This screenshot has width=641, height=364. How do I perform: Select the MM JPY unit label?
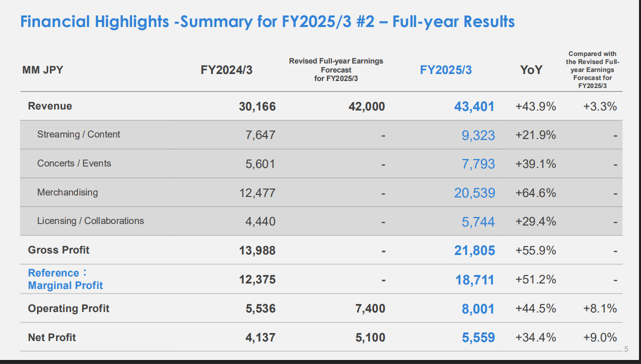tap(43, 70)
